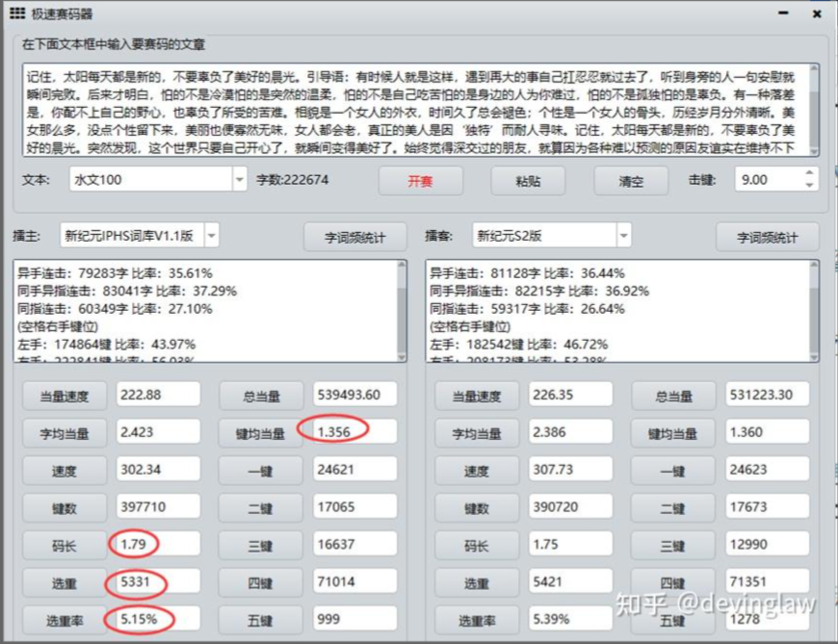This screenshot has height=644, width=838.
Task: Click the 擂主 码长 field showing 1.79
Action: click(157, 545)
